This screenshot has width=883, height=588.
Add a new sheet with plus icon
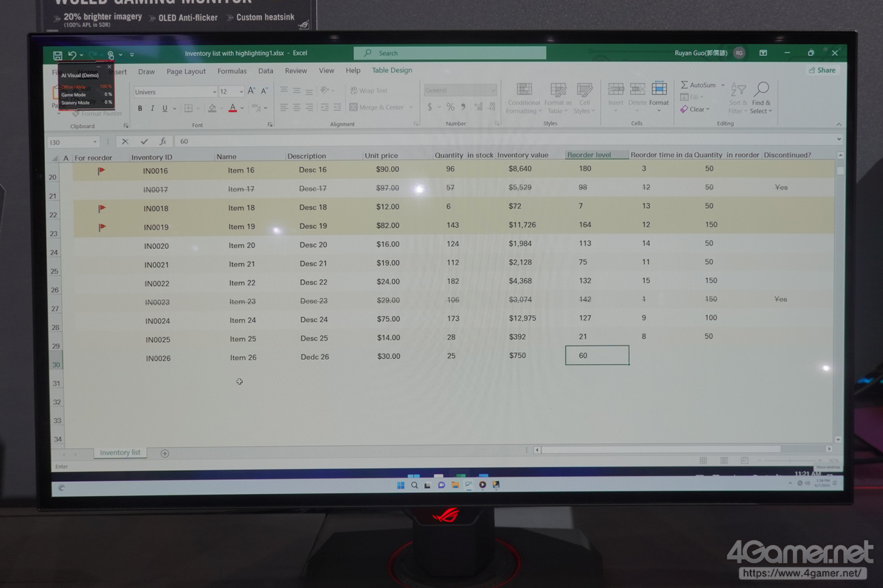[164, 453]
